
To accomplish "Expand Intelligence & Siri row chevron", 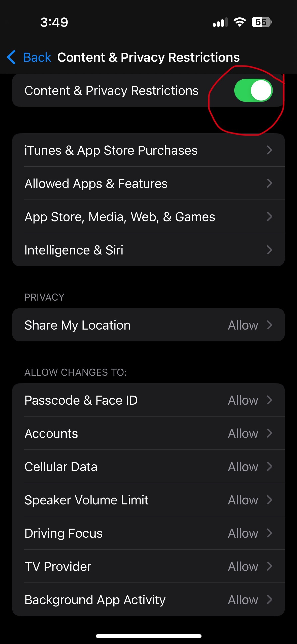I will click(x=269, y=250).
